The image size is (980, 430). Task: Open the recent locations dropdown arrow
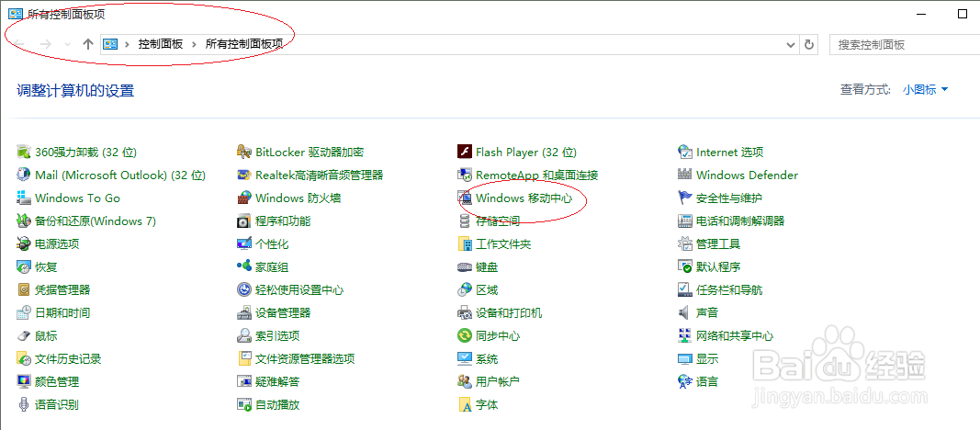67,44
